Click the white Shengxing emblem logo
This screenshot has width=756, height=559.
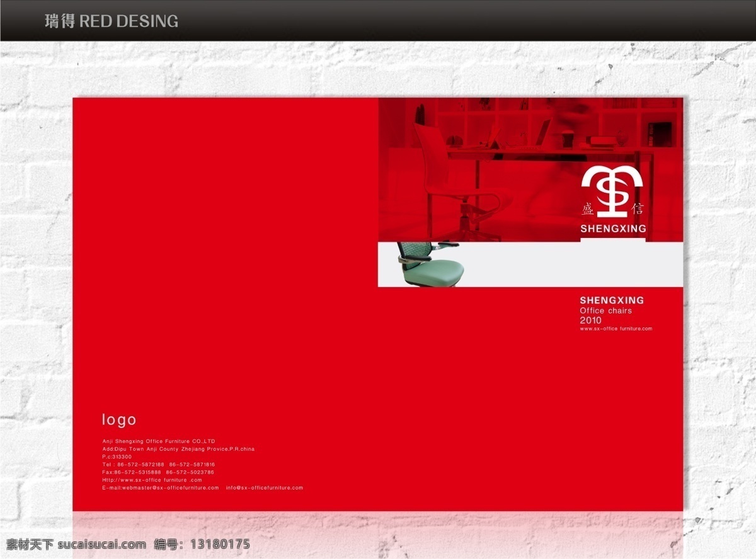[x=612, y=193]
